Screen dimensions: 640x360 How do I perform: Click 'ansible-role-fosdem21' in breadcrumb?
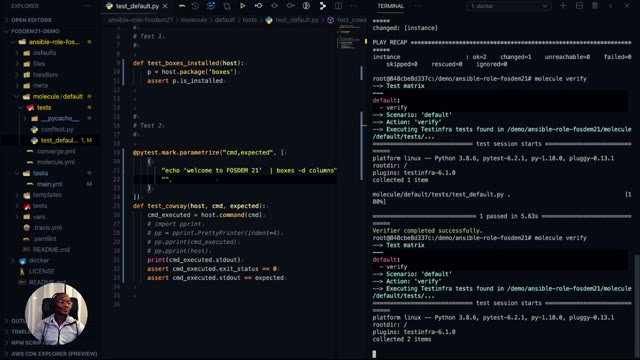pos(140,20)
